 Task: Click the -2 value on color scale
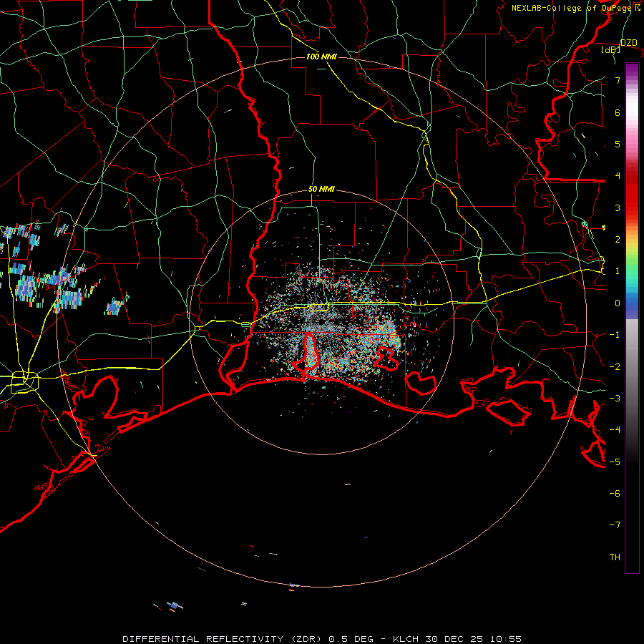(615, 367)
